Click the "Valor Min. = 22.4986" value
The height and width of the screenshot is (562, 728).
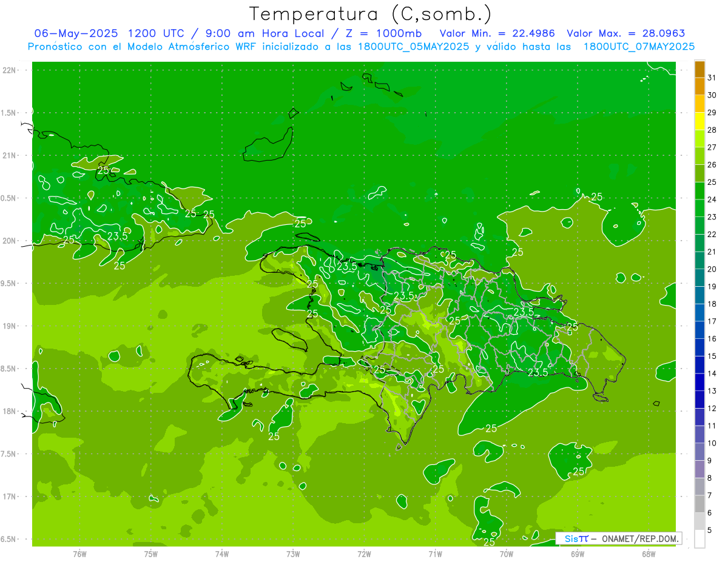point(499,33)
